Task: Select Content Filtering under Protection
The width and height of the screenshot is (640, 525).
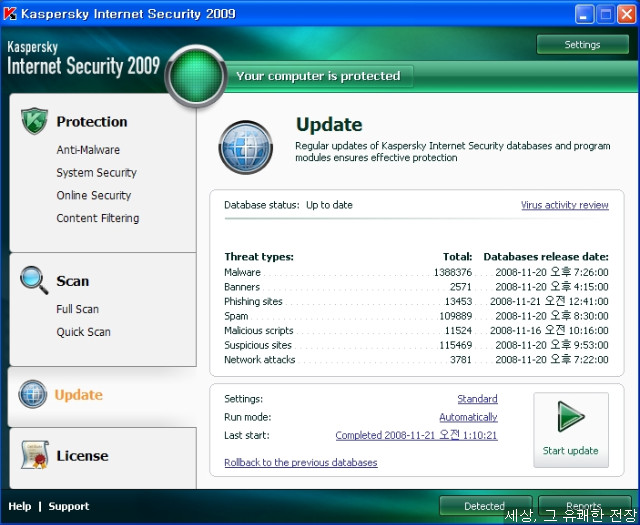Action: (98, 218)
